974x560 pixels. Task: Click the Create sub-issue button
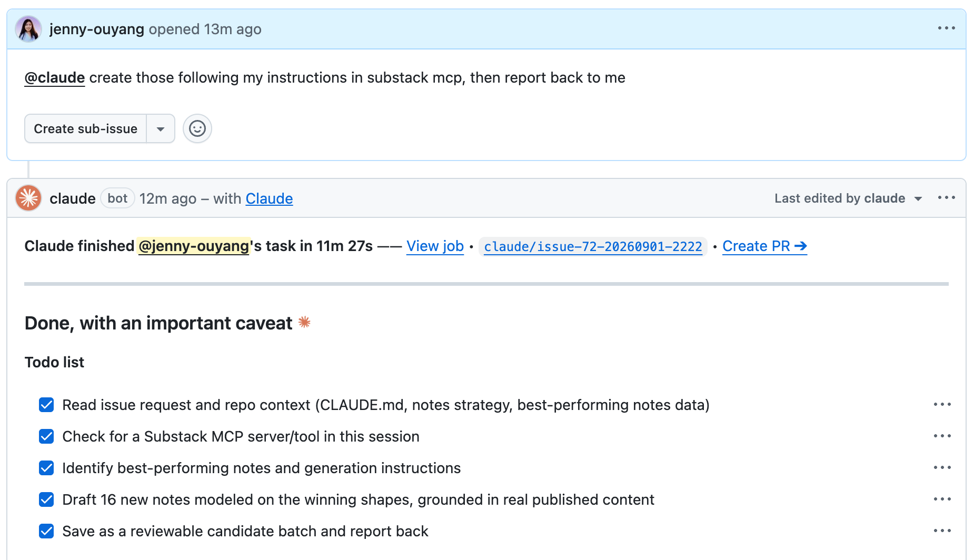coord(86,129)
